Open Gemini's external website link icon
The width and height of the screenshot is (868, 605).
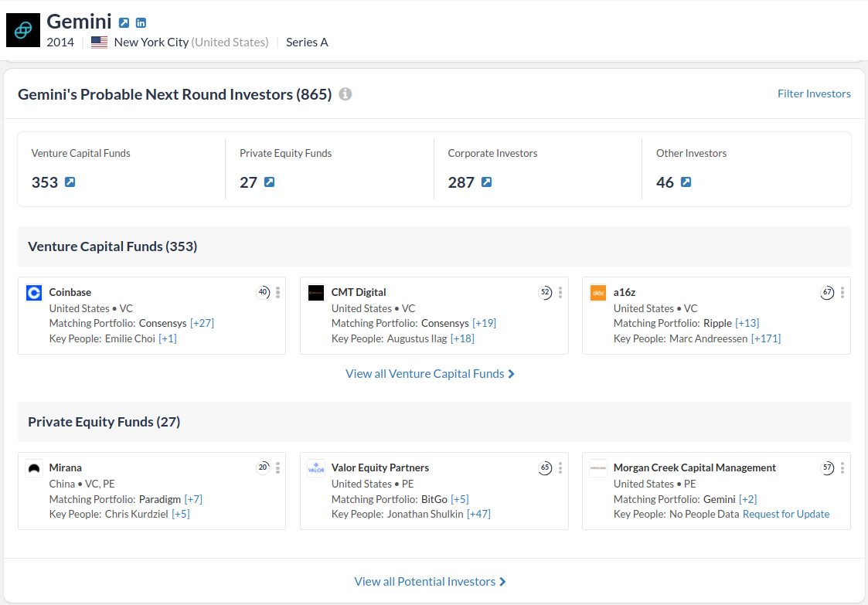pos(124,23)
